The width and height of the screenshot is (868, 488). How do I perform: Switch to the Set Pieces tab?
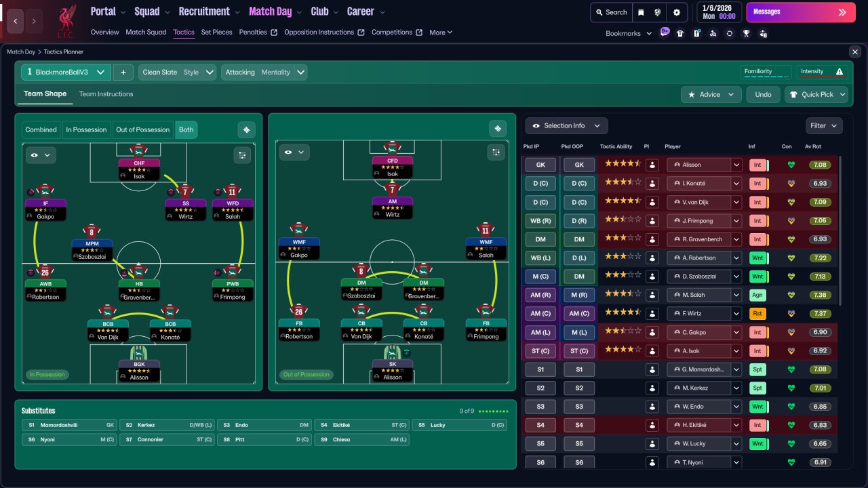pos(217,33)
